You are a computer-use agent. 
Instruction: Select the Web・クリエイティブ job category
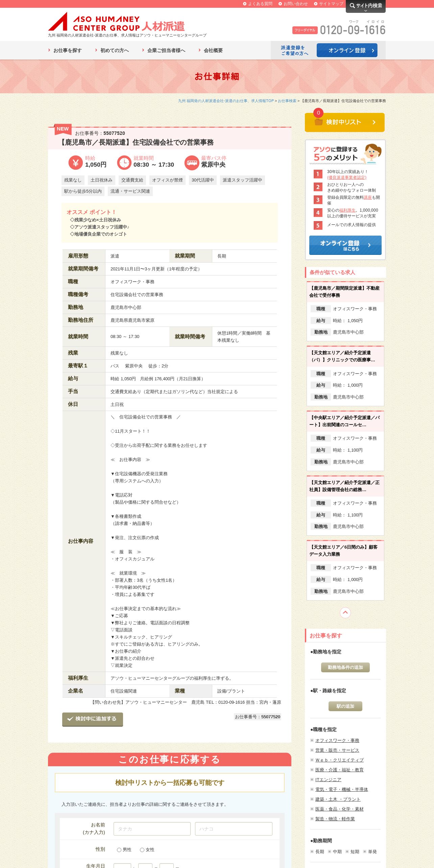(x=339, y=760)
